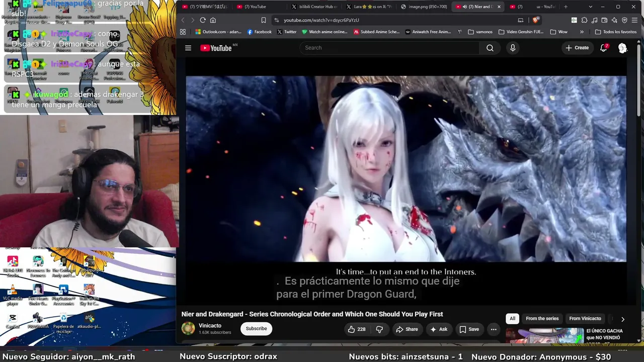Open Papelera de reciclaje on desktop
The width and height of the screenshot is (644, 362).
63,323
